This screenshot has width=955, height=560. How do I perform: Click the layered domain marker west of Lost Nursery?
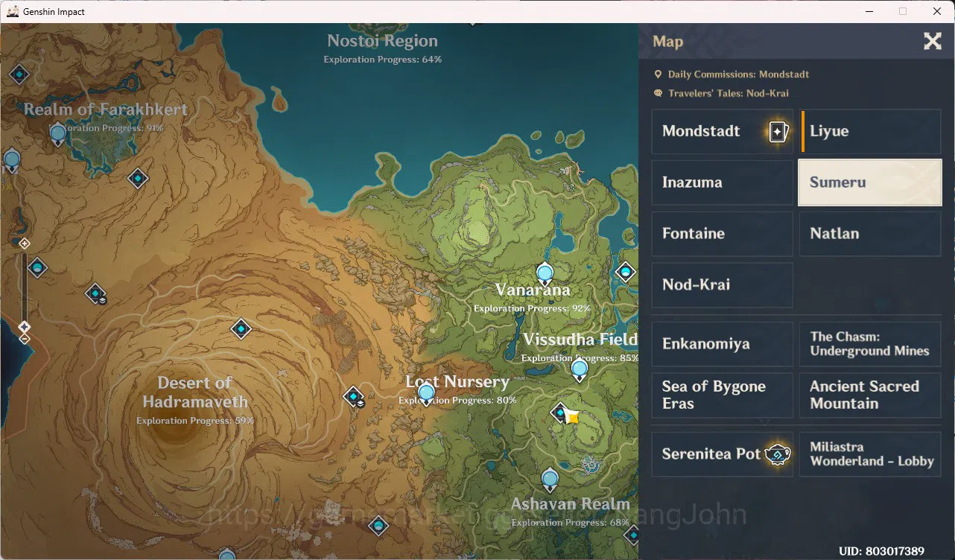point(354,397)
